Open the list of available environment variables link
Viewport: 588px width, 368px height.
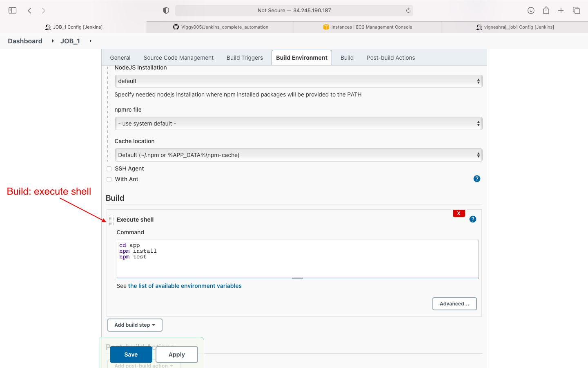(185, 286)
